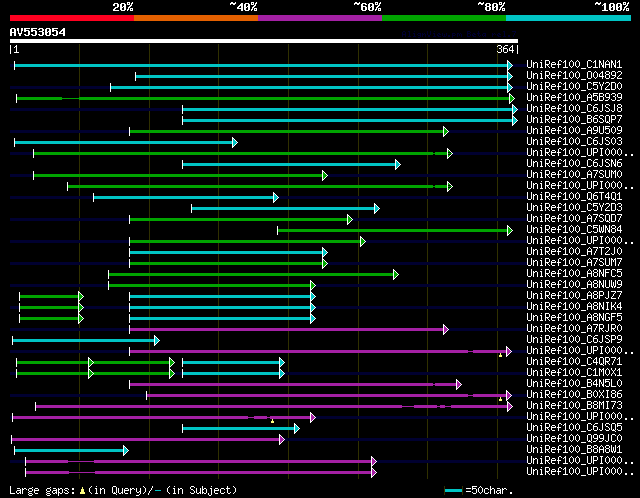
Task: Click subject UniRef100_A8NGF5
Action: pos(574,318)
